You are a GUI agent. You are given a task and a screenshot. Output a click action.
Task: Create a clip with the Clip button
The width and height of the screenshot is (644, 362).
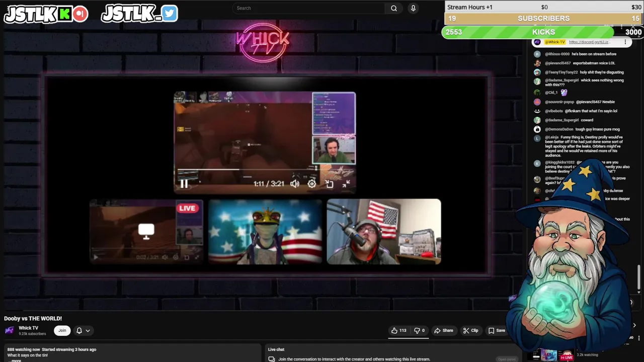470,330
